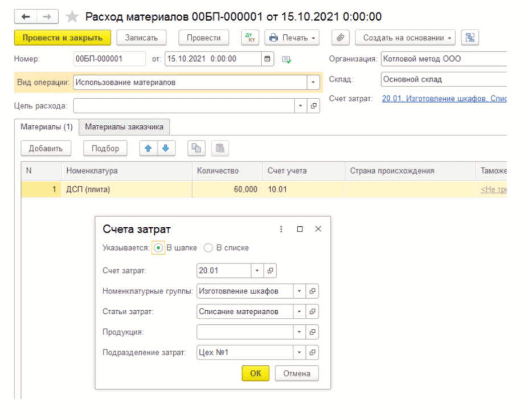Click the back navigation arrow
Screen dimensions: 520x420
pyautogui.click(x=26, y=17)
